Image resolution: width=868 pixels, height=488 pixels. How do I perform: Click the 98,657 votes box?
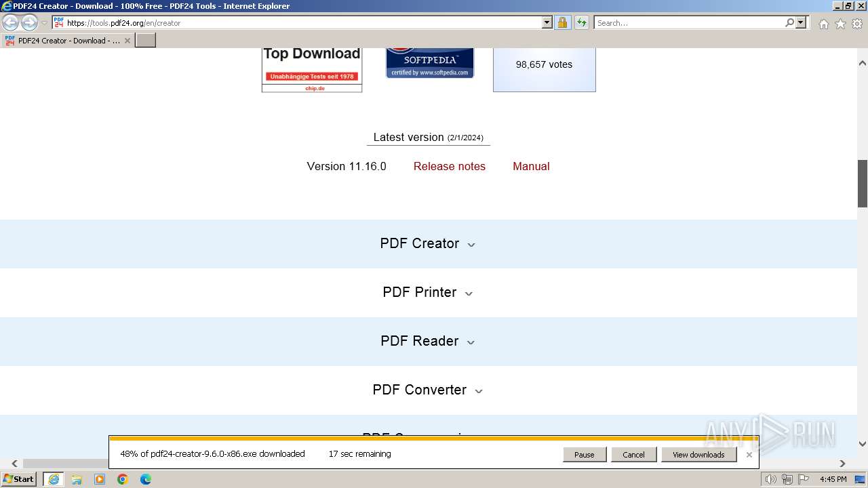click(x=544, y=69)
